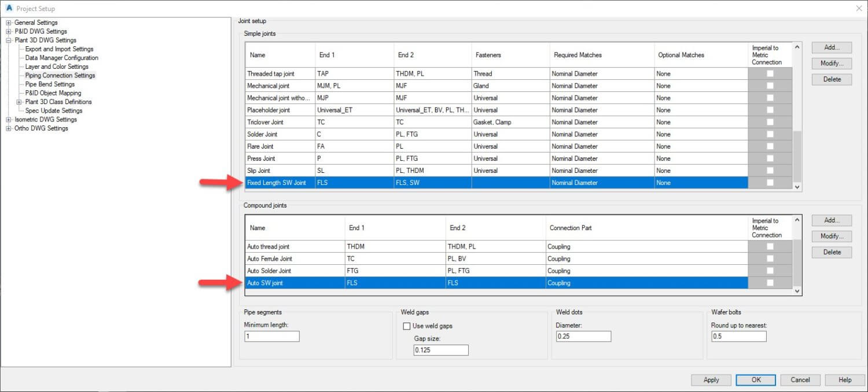Click the Minimum length input field
Screen dimensions: 868x392
271,336
